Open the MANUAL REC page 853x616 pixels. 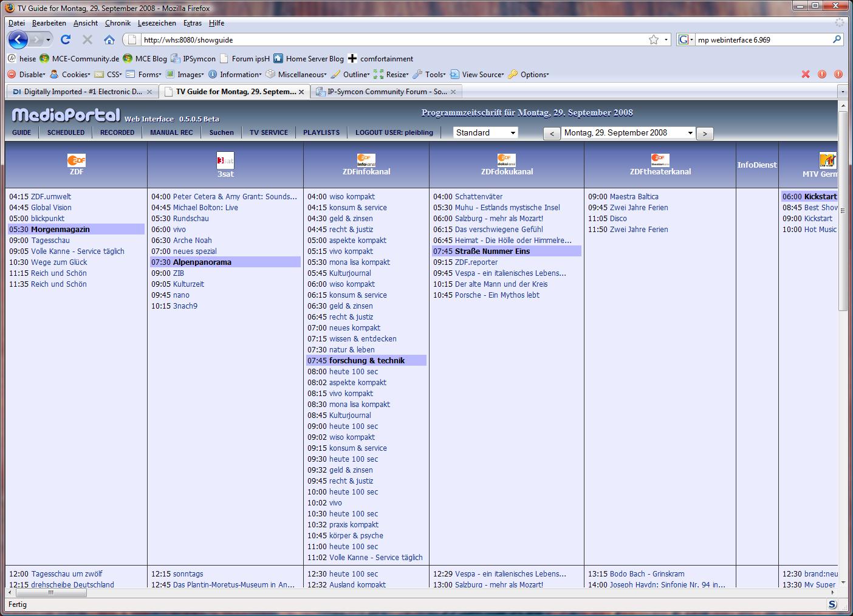(x=171, y=132)
